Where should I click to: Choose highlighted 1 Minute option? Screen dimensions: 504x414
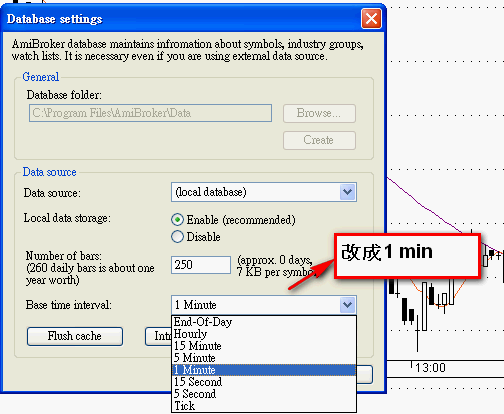click(x=264, y=370)
